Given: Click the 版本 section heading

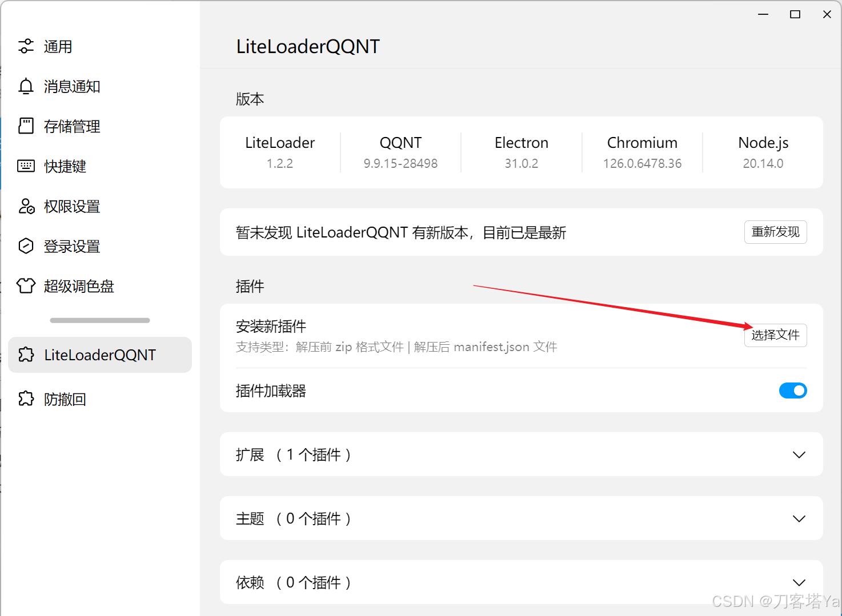Looking at the screenshot, I should (250, 99).
